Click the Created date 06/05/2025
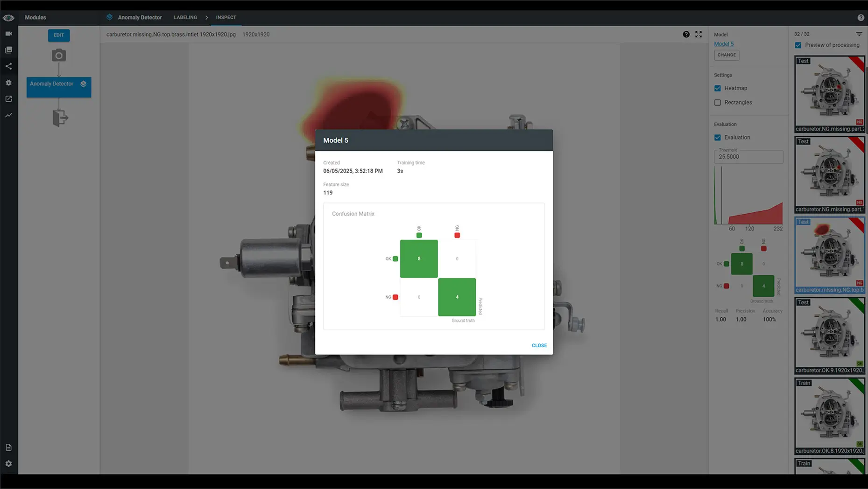Screen dimensions: 868x489 [x=353, y=171]
